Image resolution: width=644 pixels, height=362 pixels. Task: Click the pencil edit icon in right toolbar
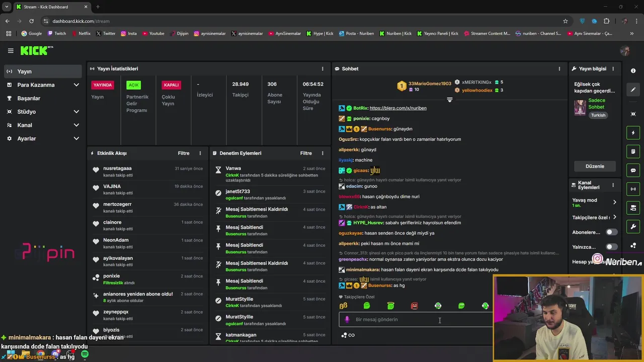click(633, 89)
